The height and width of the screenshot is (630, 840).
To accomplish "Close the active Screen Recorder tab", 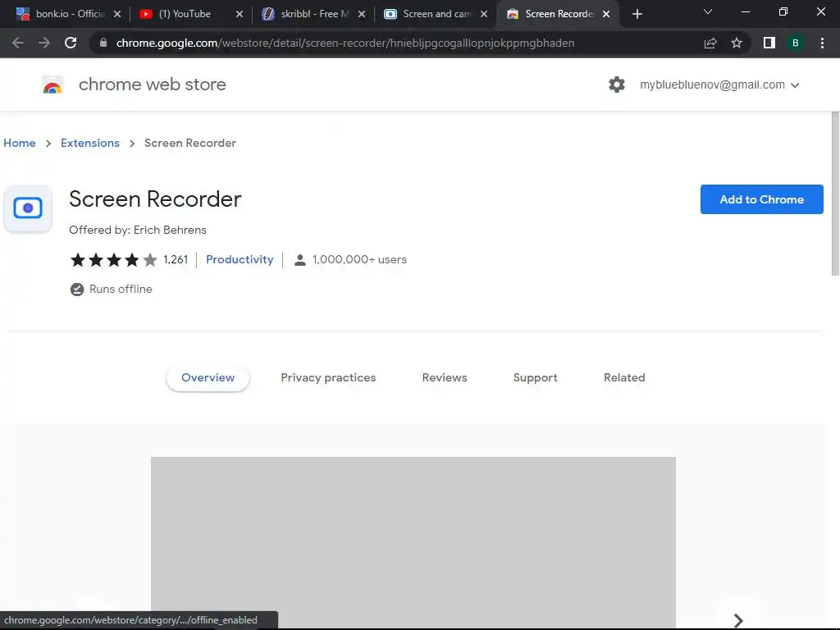I will (606, 14).
